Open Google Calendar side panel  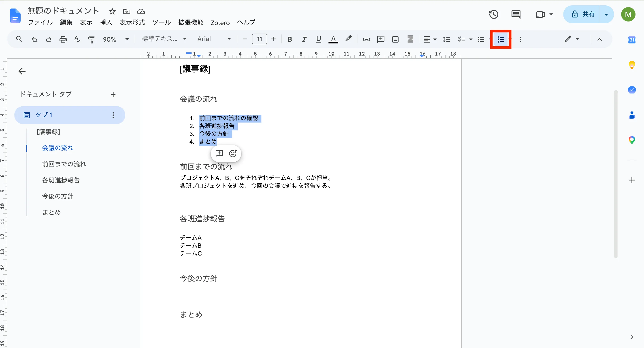click(632, 40)
